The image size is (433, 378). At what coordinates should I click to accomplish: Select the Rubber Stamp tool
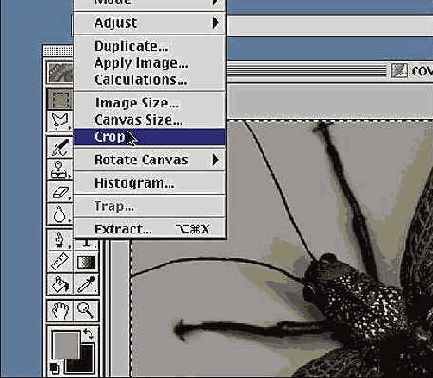[x=61, y=169]
